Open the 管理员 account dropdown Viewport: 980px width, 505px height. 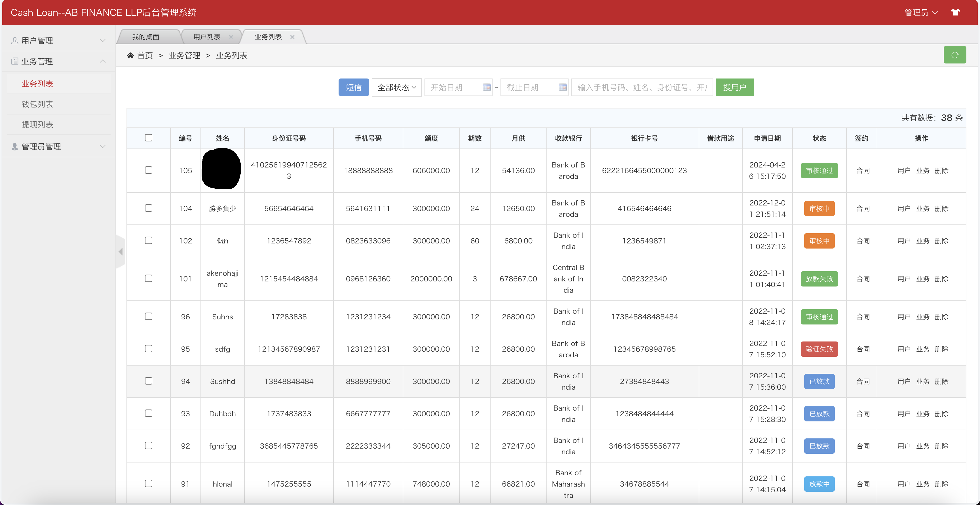click(921, 12)
